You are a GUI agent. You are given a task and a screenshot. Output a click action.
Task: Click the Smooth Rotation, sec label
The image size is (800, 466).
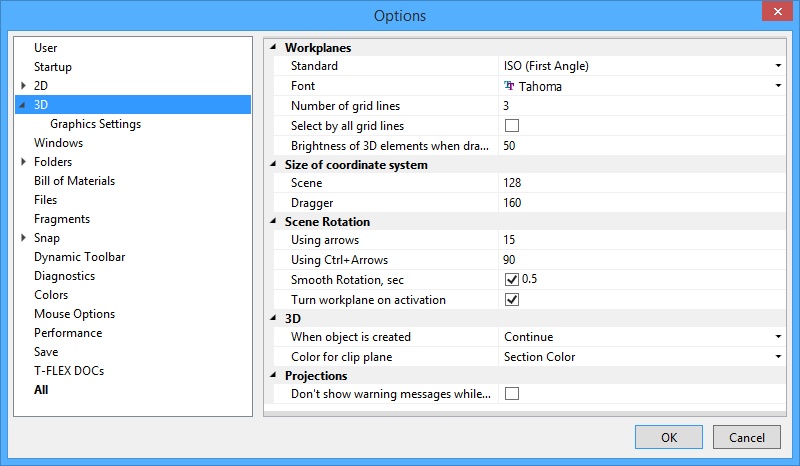tap(347, 280)
